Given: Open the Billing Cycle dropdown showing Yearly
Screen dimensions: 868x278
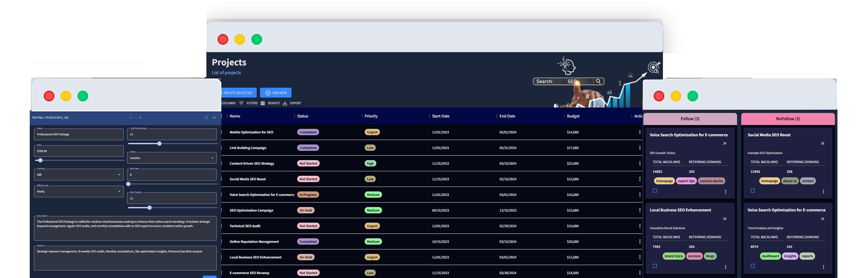Looking at the screenshot, I should (x=78, y=191).
